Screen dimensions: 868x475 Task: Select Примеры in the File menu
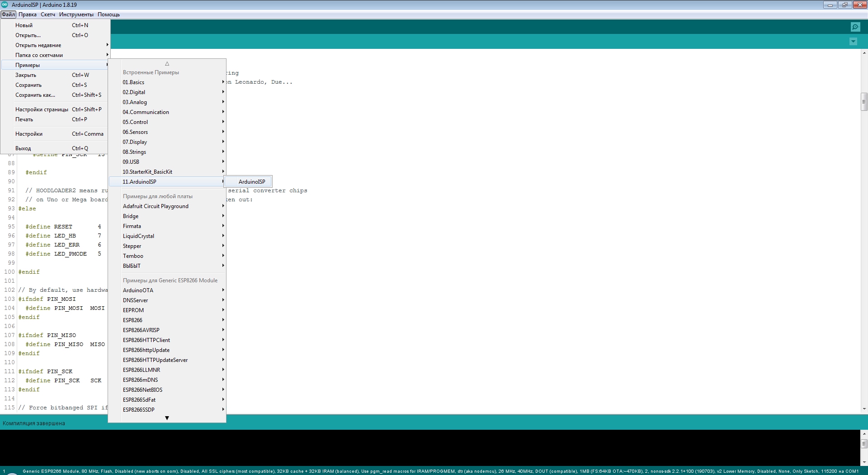point(55,65)
